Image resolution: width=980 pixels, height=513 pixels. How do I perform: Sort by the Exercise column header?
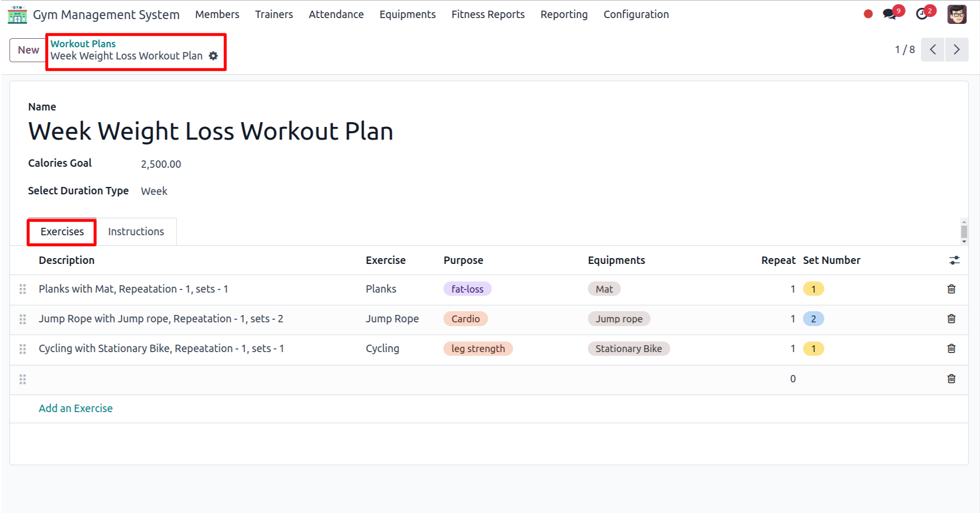pyautogui.click(x=386, y=260)
